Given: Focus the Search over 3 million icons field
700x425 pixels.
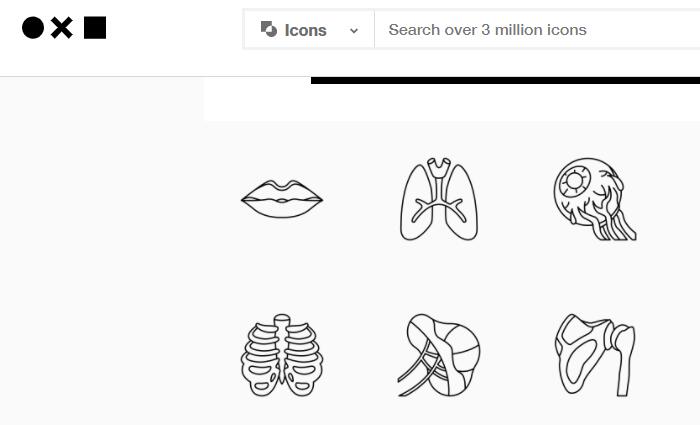Looking at the screenshot, I should (x=537, y=30).
